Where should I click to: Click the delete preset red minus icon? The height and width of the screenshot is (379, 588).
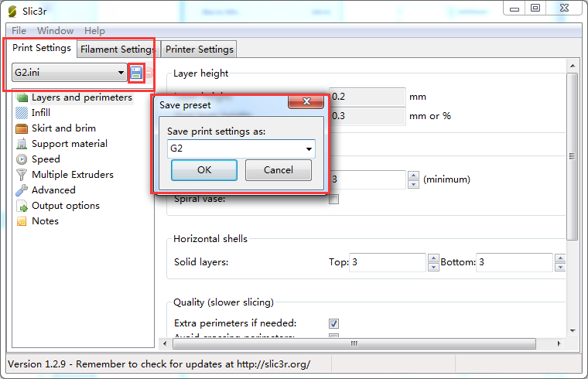click(x=149, y=73)
